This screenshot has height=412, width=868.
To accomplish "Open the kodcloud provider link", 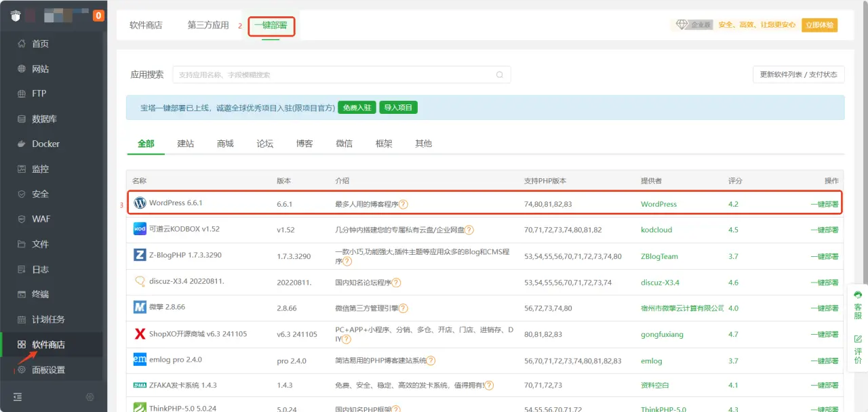I will pyautogui.click(x=656, y=230).
